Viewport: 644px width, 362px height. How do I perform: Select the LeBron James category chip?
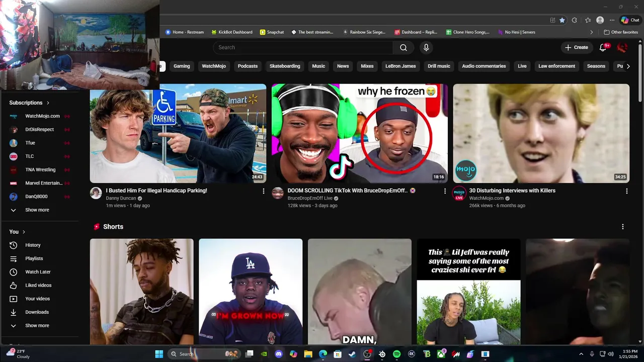pyautogui.click(x=400, y=66)
